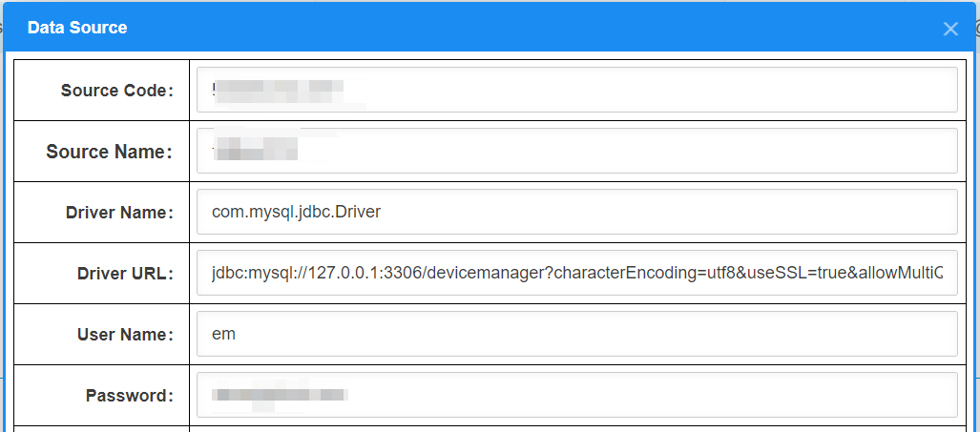This screenshot has width=980, height=432.
Task: Click the Driver Name label
Action: click(x=119, y=213)
